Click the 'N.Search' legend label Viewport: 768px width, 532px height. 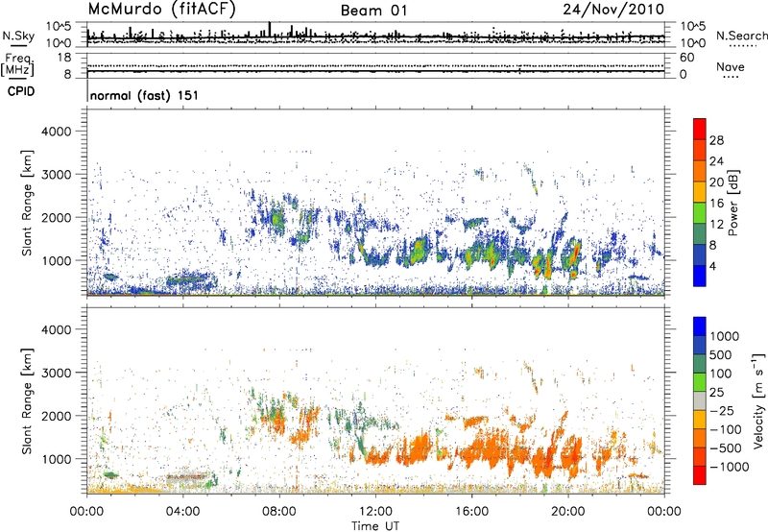point(741,36)
